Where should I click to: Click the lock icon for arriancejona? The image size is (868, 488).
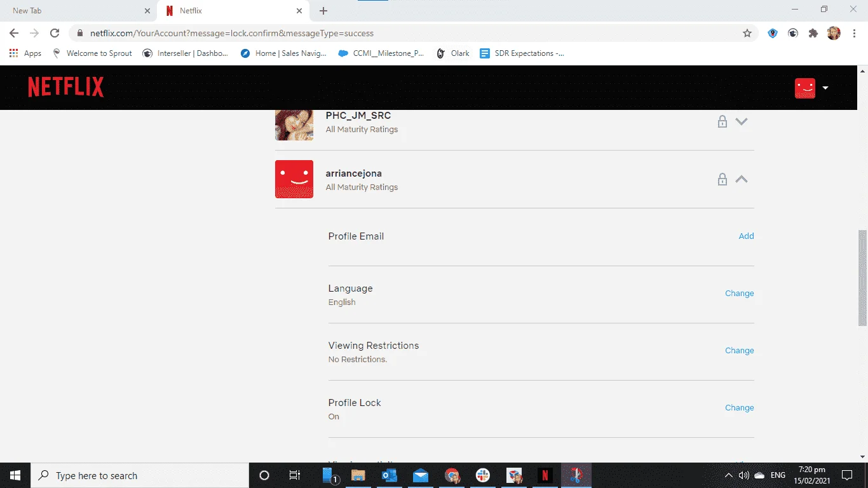tap(722, 179)
